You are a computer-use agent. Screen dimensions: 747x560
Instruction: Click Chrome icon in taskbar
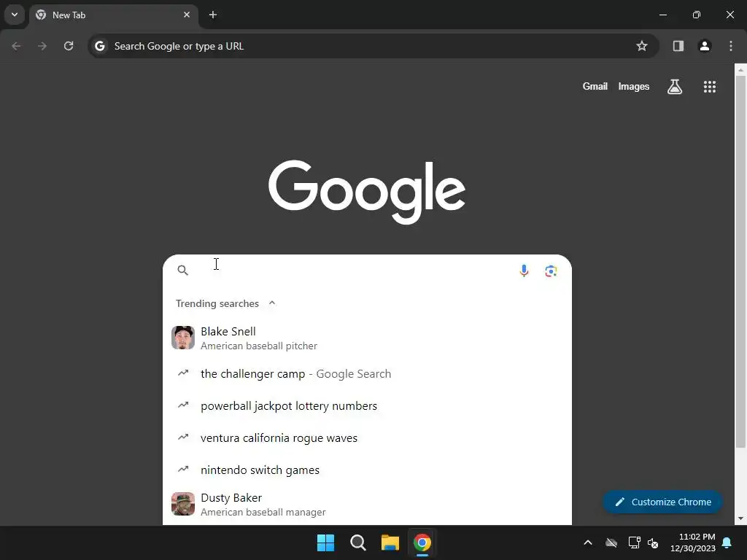click(422, 542)
